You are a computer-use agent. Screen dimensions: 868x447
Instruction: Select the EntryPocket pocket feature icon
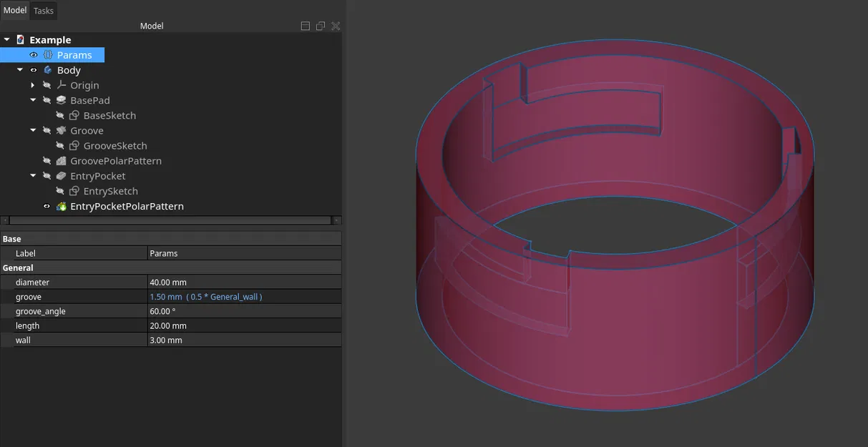[x=60, y=175]
